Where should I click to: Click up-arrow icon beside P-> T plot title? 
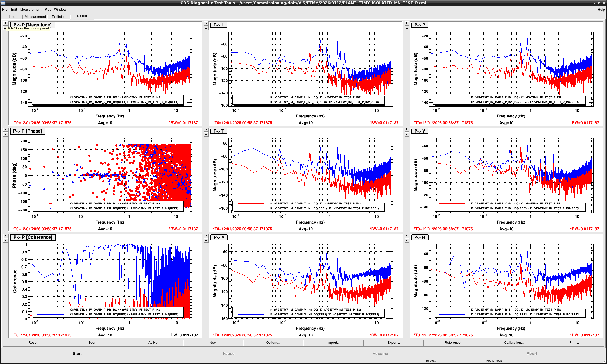click(206, 135)
